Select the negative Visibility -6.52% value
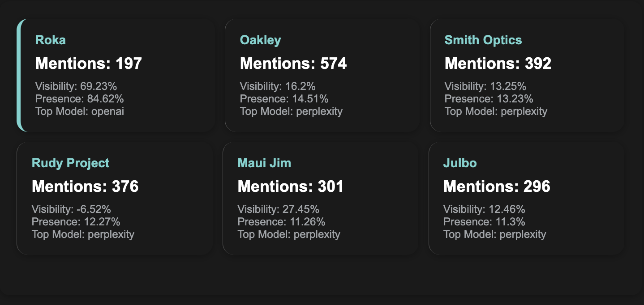The height and width of the screenshot is (305, 644). [x=71, y=209]
